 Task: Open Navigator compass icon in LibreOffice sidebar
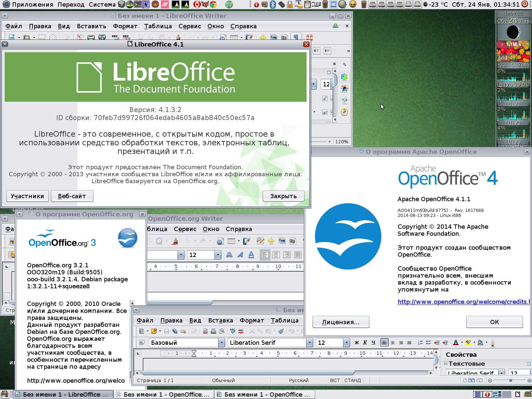pyautogui.click(x=344, y=112)
